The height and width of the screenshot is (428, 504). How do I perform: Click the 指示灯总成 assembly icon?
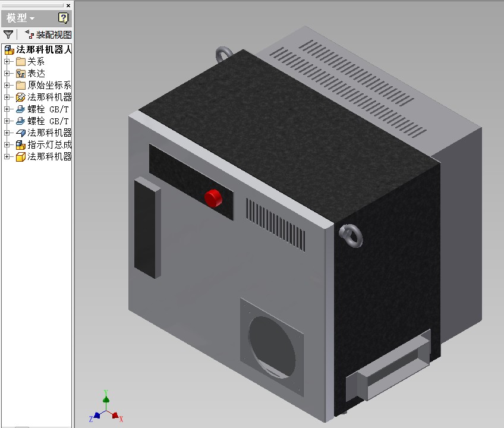[x=21, y=145]
